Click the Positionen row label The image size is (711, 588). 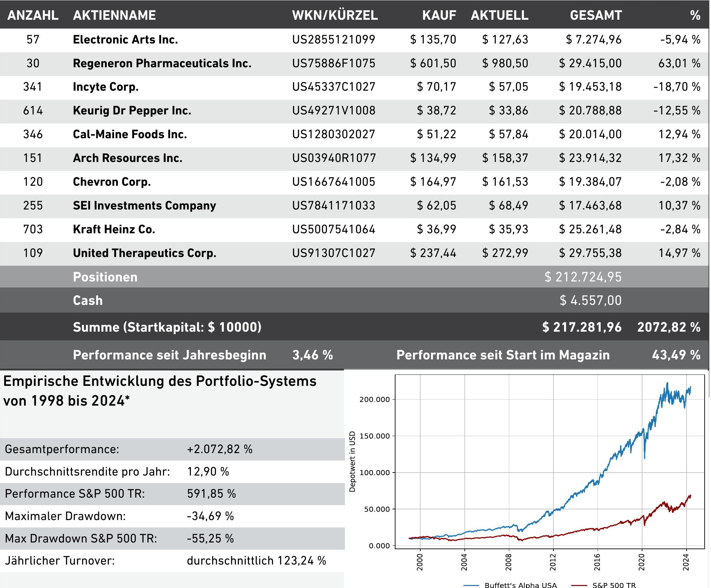[105, 277]
